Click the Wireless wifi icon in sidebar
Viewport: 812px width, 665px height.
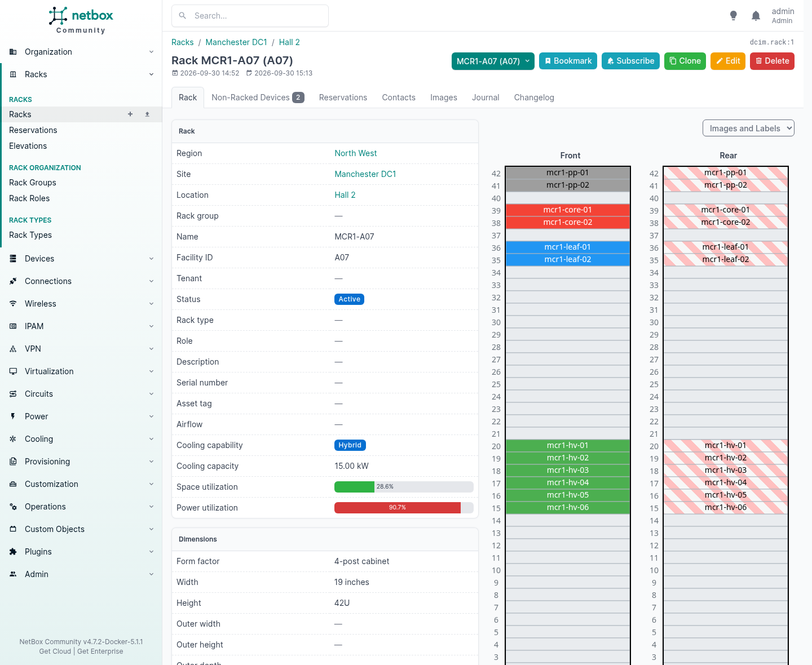(x=13, y=304)
